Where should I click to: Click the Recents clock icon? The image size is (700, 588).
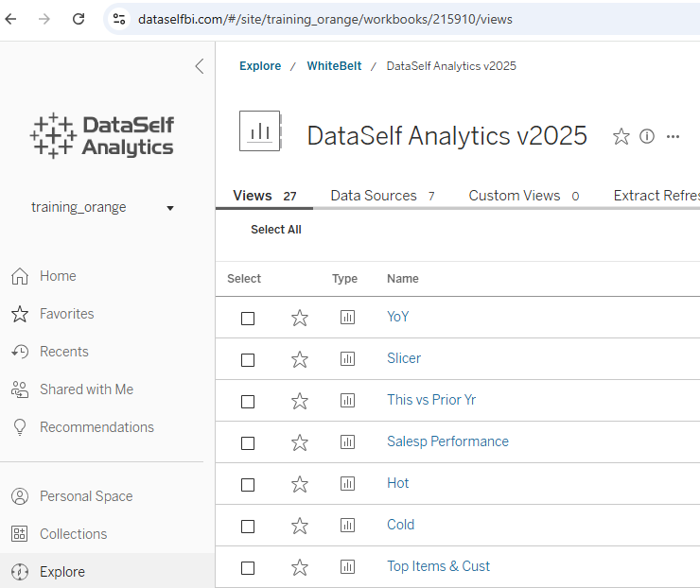point(20,352)
